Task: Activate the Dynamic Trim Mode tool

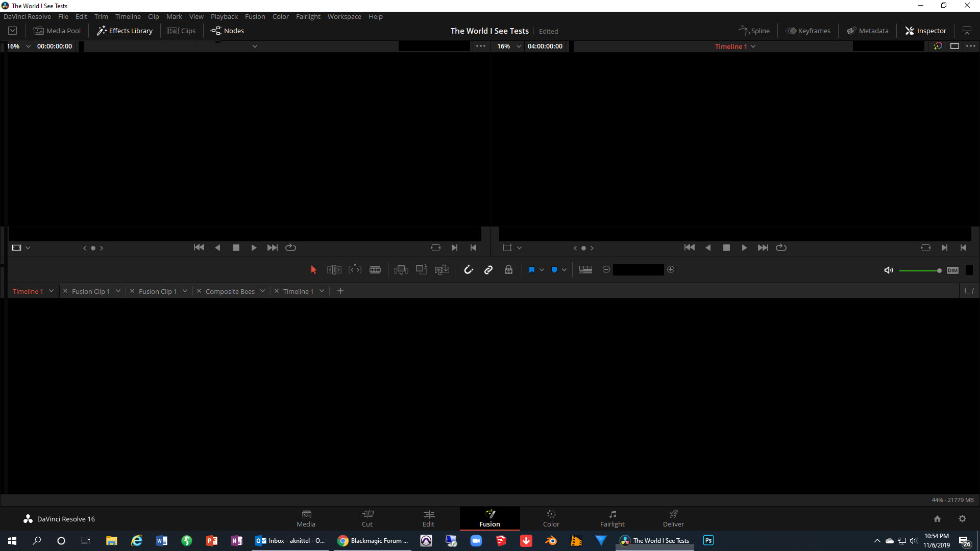Action: pos(355,270)
